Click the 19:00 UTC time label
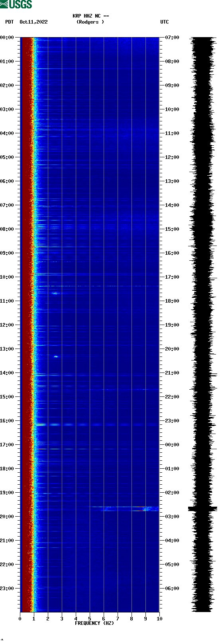The image size is (220, 644). click(x=172, y=325)
